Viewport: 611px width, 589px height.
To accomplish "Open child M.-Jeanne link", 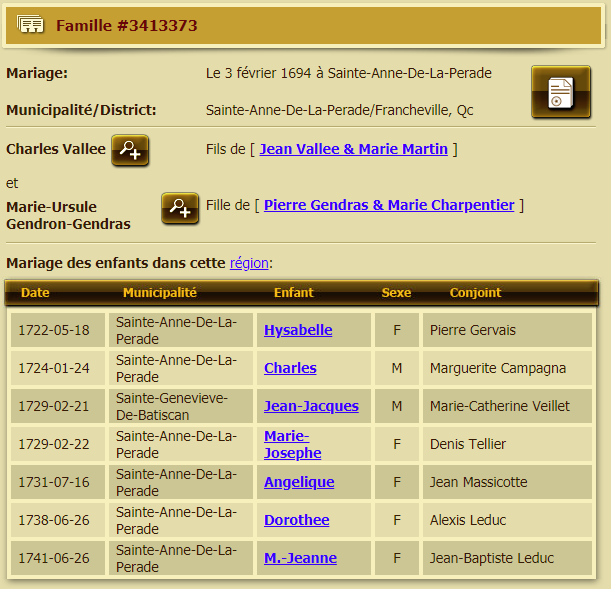I will point(300,558).
